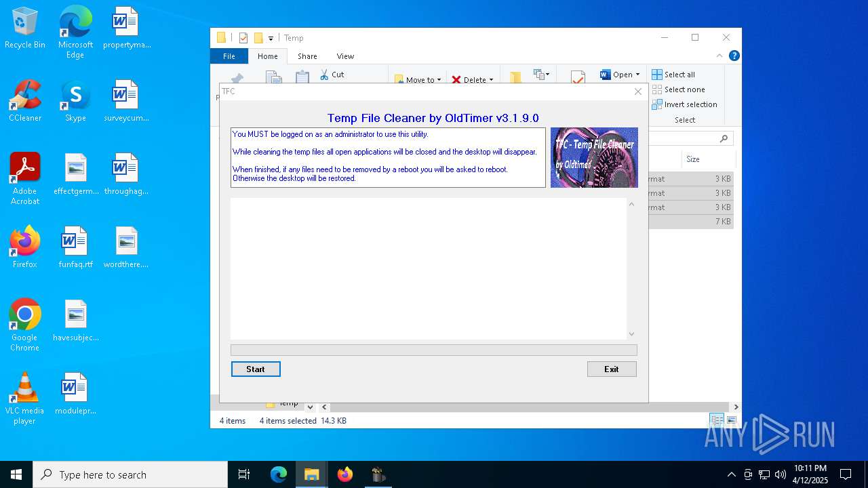Switch to Large icons view in status bar

(731, 420)
